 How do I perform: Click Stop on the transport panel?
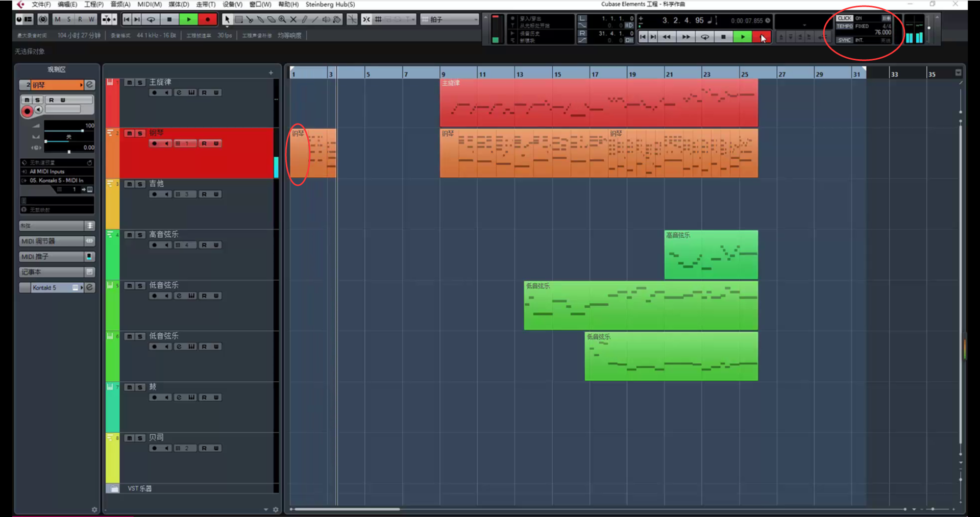(723, 37)
